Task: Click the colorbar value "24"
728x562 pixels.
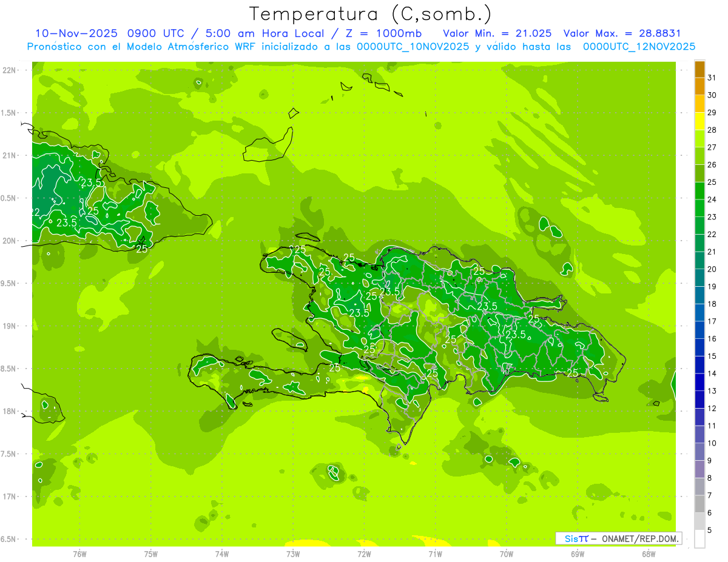Action: (712, 199)
